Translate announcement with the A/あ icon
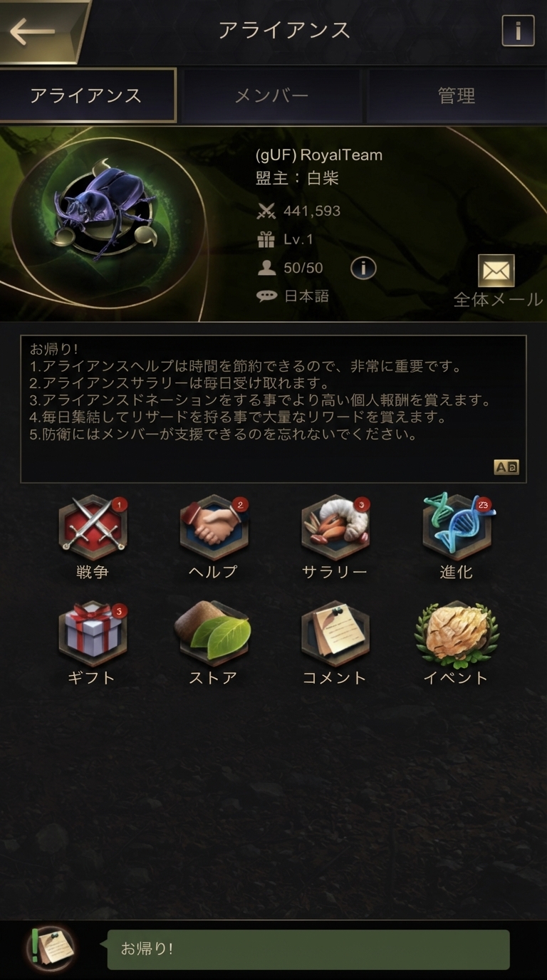547x980 pixels. point(506,467)
